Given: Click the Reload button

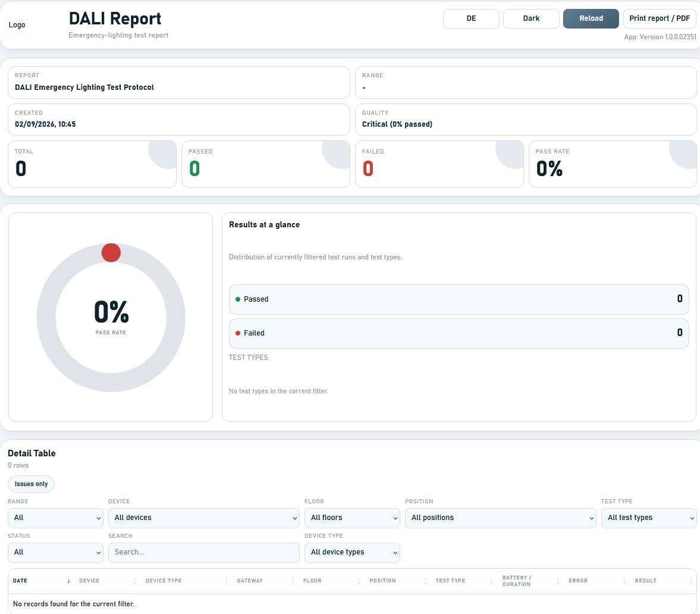Looking at the screenshot, I should [591, 19].
